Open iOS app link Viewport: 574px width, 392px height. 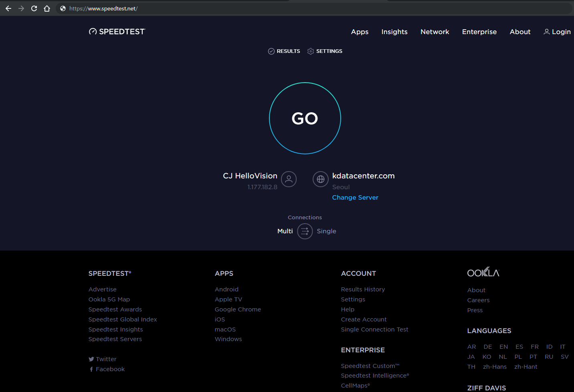click(x=220, y=319)
